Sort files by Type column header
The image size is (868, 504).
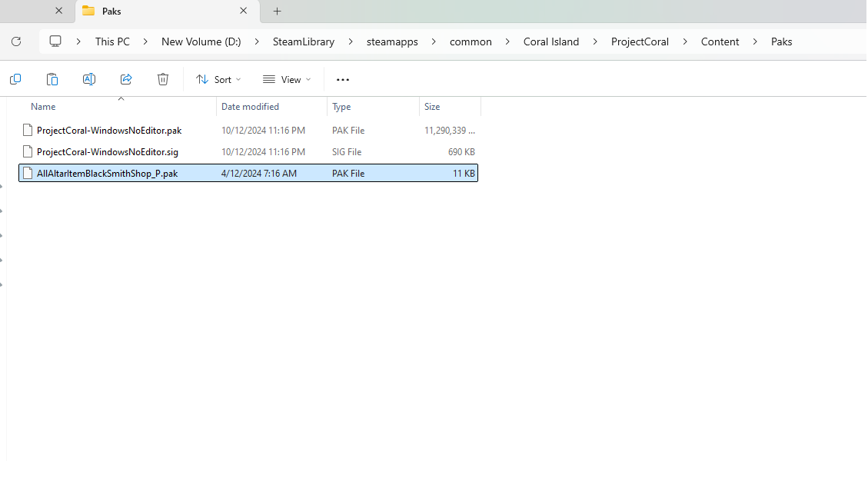coord(341,107)
